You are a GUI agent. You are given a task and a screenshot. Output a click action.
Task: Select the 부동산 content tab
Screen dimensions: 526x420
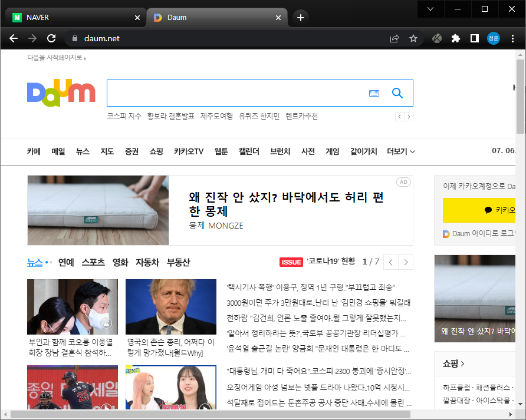(179, 262)
